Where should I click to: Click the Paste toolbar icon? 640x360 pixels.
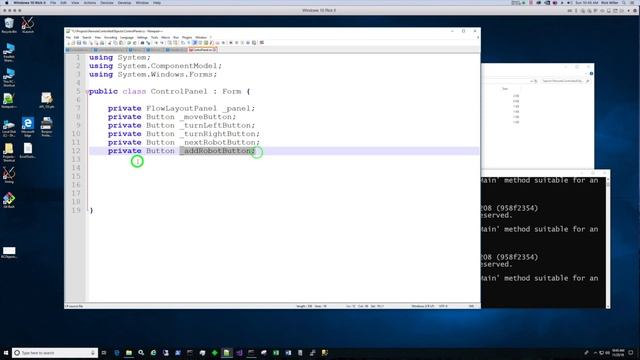121,42
